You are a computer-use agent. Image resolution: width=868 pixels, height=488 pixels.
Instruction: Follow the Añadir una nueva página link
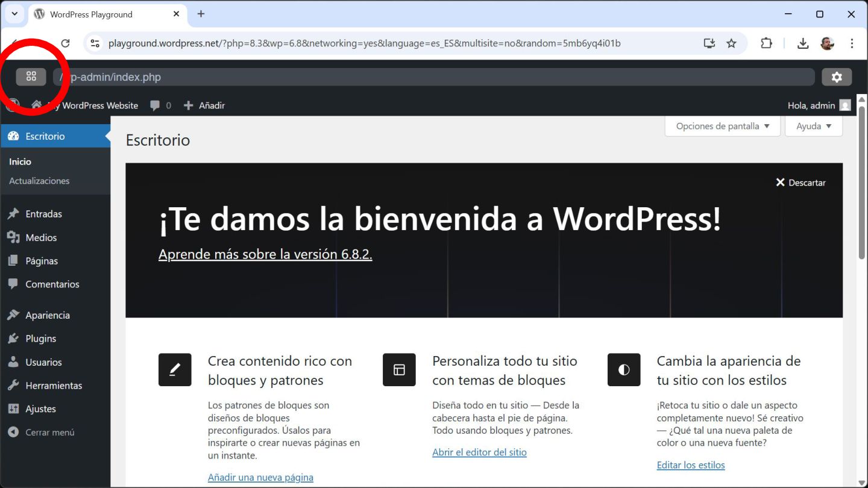(260, 477)
